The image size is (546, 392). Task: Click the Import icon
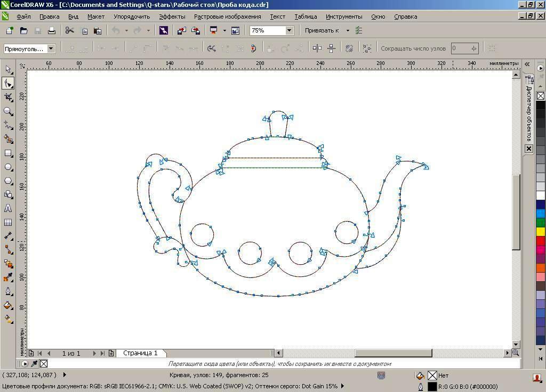pyautogui.click(x=182, y=30)
